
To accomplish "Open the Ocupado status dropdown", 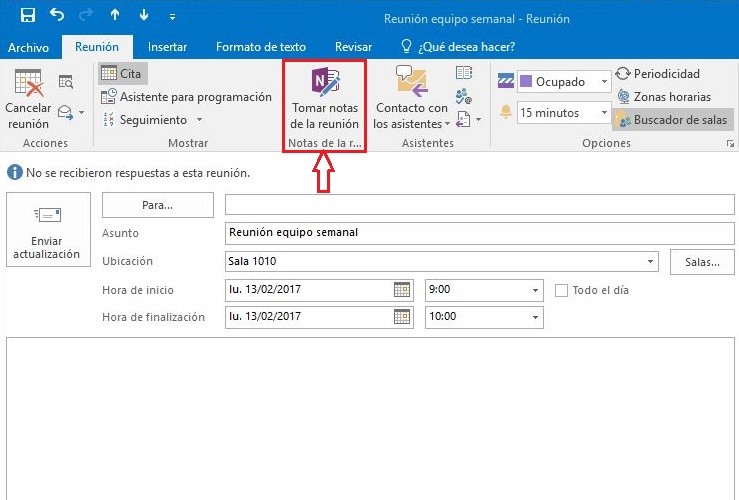I will [604, 82].
